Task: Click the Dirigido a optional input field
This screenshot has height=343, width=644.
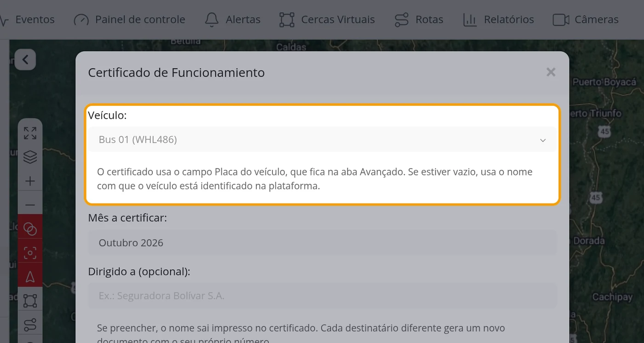Action: click(322, 296)
